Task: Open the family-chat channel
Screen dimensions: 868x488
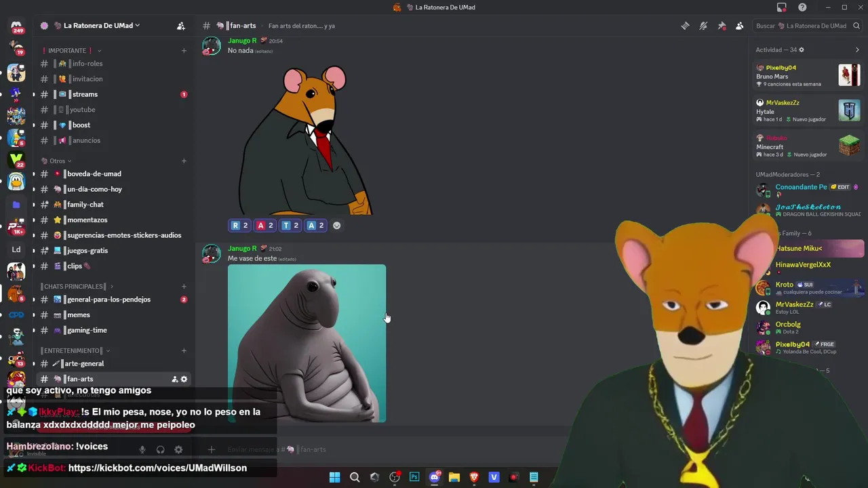Action: pos(113,205)
